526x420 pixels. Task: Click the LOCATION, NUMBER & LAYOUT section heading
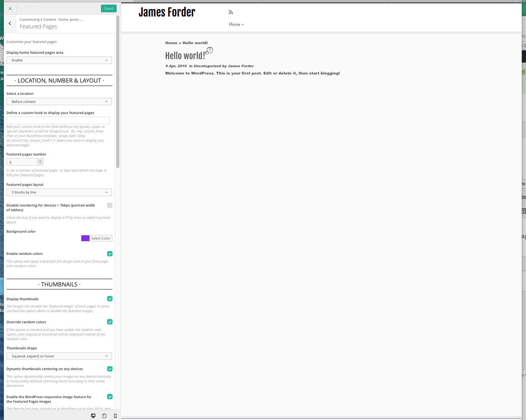[x=59, y=81]
